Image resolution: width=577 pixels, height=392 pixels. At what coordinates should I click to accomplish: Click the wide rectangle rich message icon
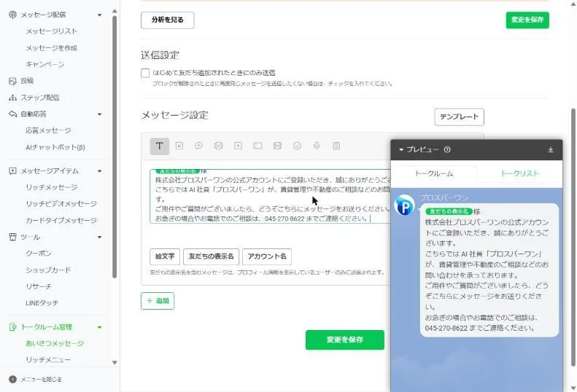pyautogui.click(x=257, y=146)
